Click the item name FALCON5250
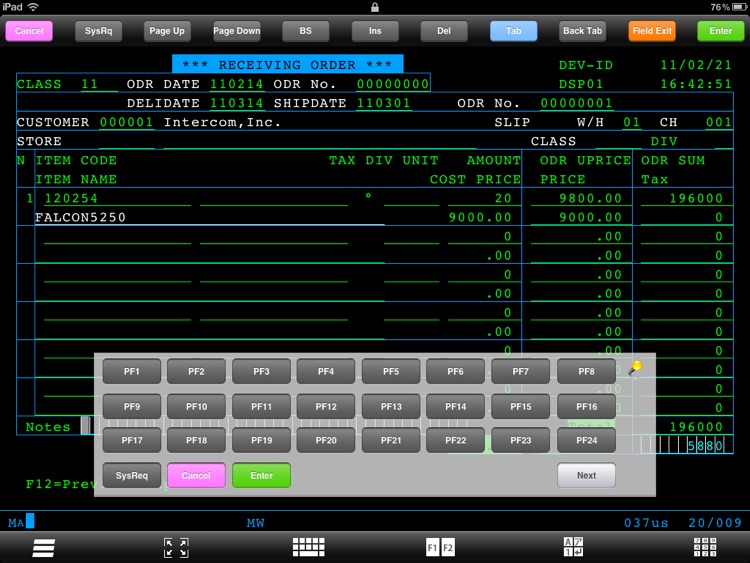Screen dimensions: 750x563 click(x=80, y=218)
